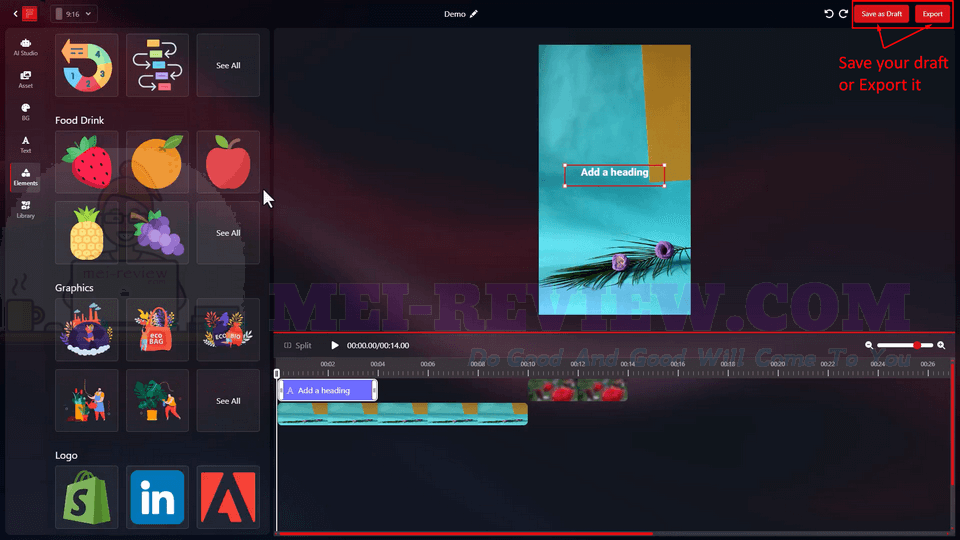The width and height of the screenshot is (960, 540).
Task: Redo the last action
Action: pyautogui.click(x=843, y=13)
